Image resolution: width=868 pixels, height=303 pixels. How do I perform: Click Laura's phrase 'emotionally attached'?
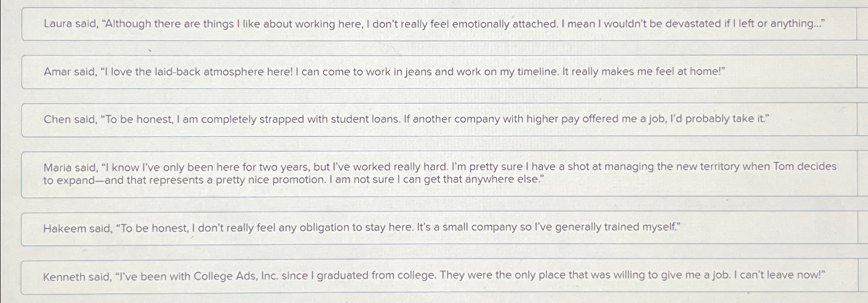pos(506,23)
